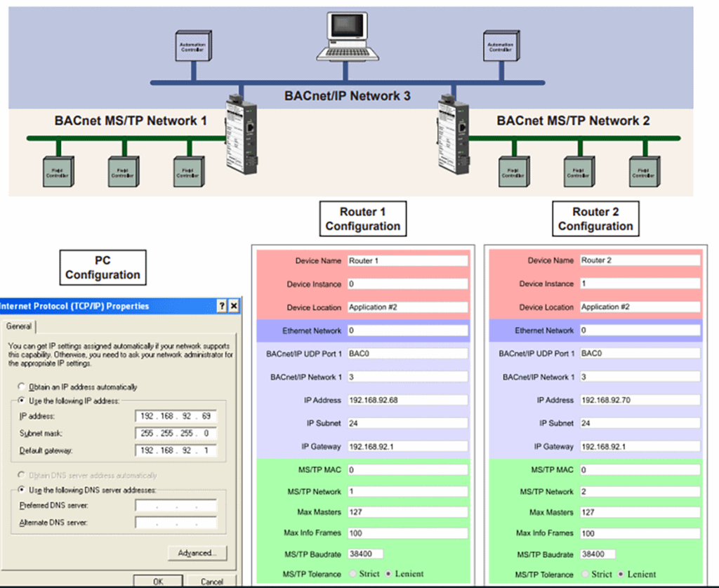Click the left Automation Controller box
Viewport: 719px width, 588px height.
point(194,46)
